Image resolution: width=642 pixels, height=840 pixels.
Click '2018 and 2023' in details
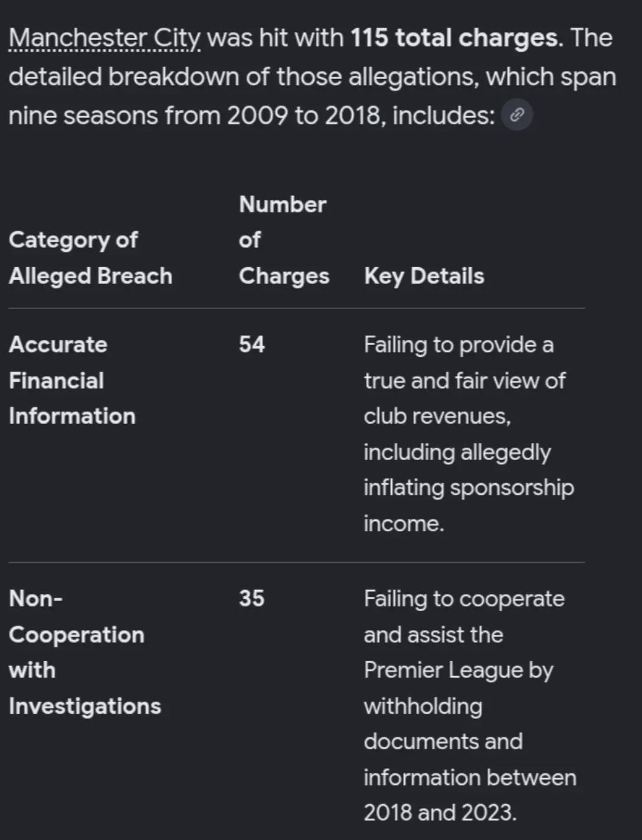point(440,813)
